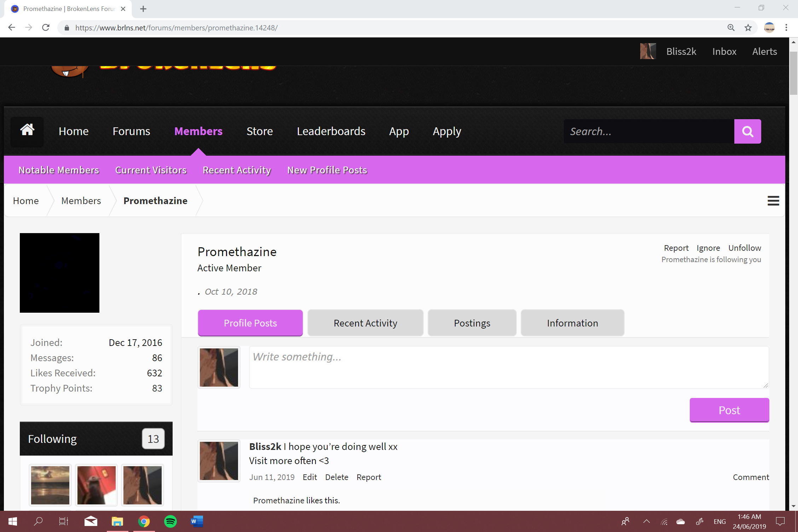Go to Leaderboards in the main menu
Screen dimensions: 798x532
(331, 131)
